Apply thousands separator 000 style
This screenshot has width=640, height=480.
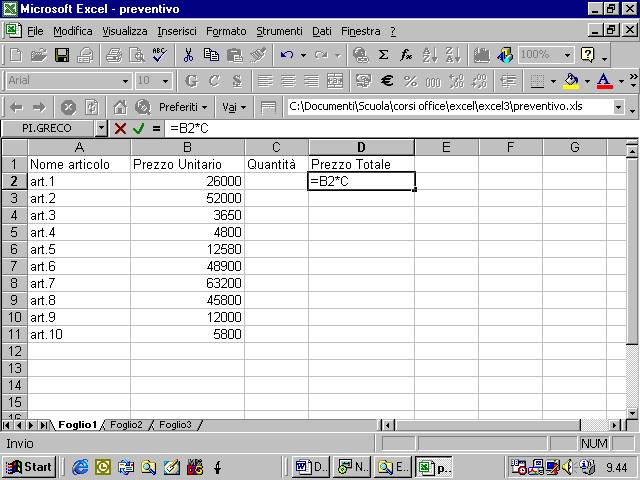[x=433, y=81]
